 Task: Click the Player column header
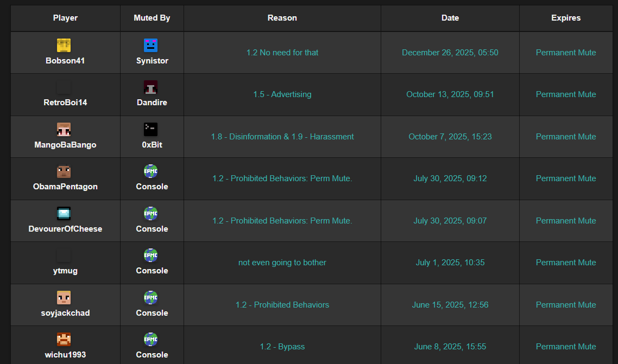(x=65, y=18)
